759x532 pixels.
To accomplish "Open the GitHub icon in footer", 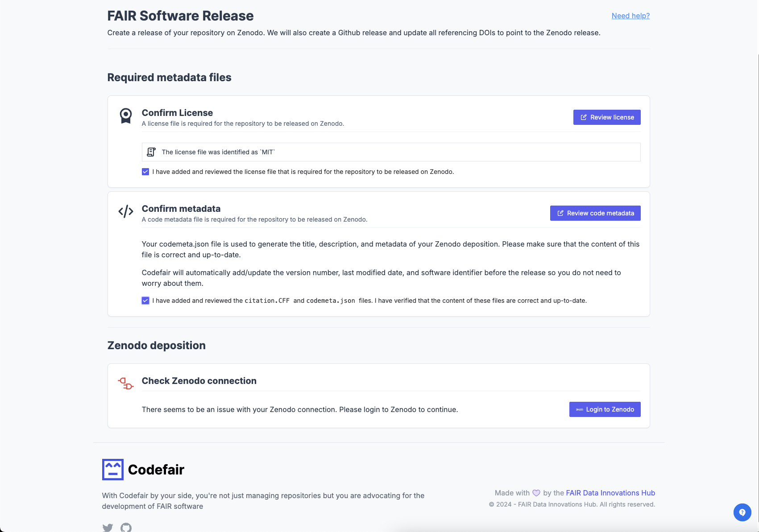I will click(126, 528).
